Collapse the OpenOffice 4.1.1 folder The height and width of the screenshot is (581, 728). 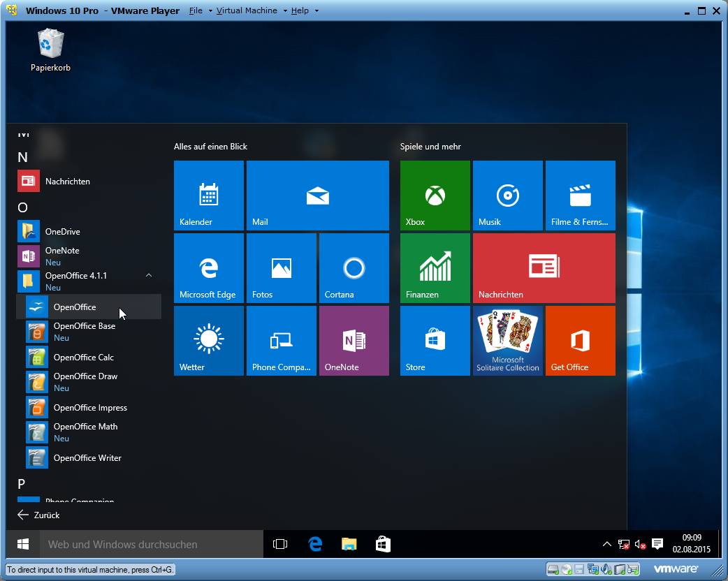coord(148,276)
